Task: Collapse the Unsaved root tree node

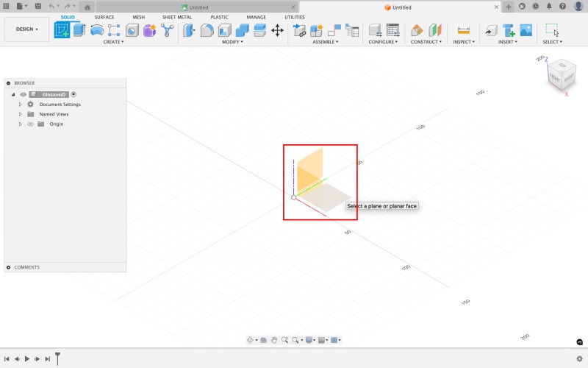Action: 13,95
